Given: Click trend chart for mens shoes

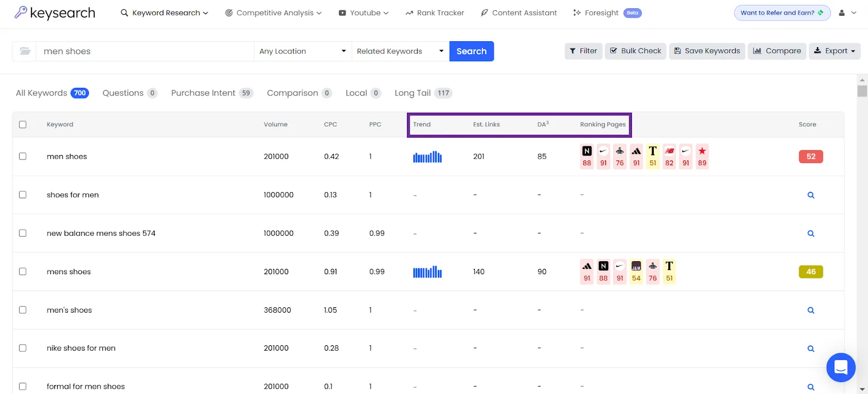Looking at the screenshot, I should point(427,272).
